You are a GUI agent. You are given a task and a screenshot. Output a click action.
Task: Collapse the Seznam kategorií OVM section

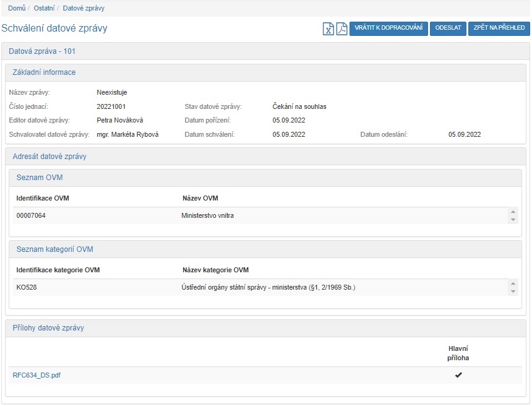(55, 249)
